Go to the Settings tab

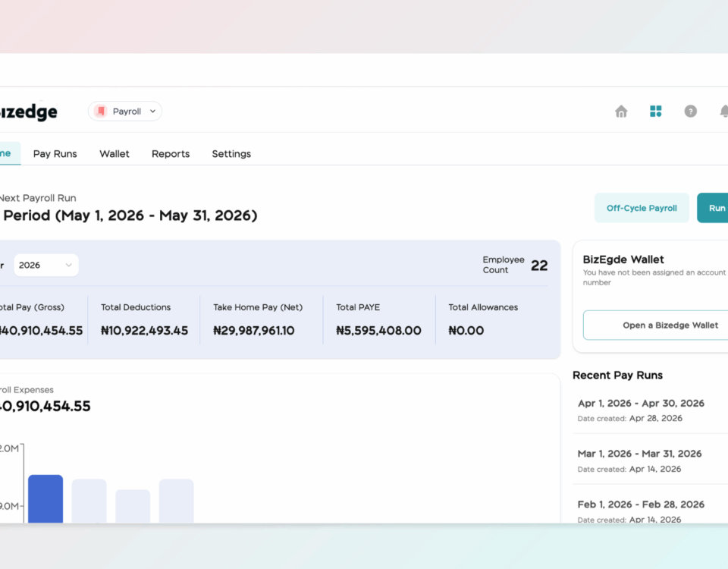click(231, 154)
